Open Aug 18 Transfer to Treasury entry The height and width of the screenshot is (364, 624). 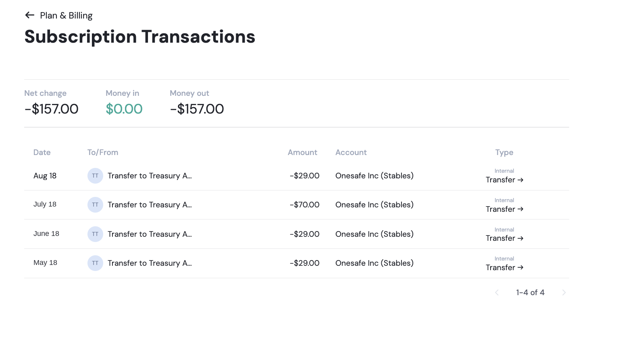(150, 176)
